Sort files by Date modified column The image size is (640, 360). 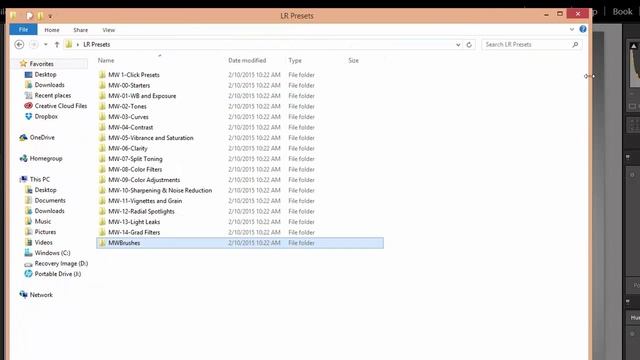coord(247,60)
